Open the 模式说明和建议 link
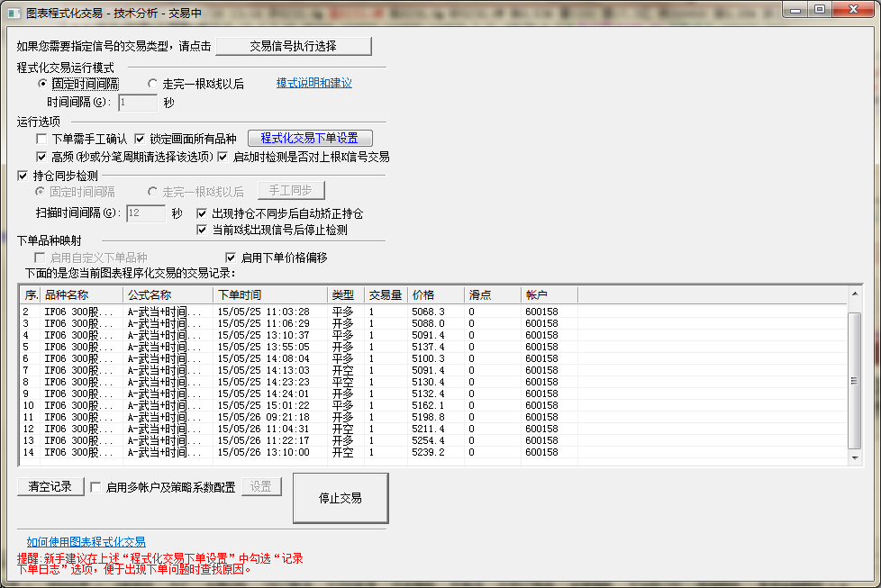 pyautogui.click(x=313, y=83)
